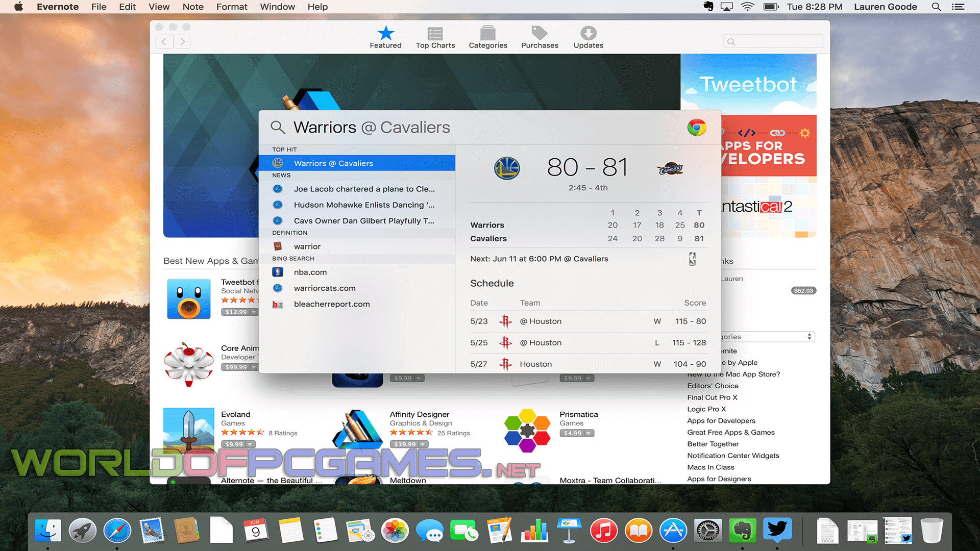
Task: Expand the Affinity Designer $39.99 dropdown
Action: point(423,444)
